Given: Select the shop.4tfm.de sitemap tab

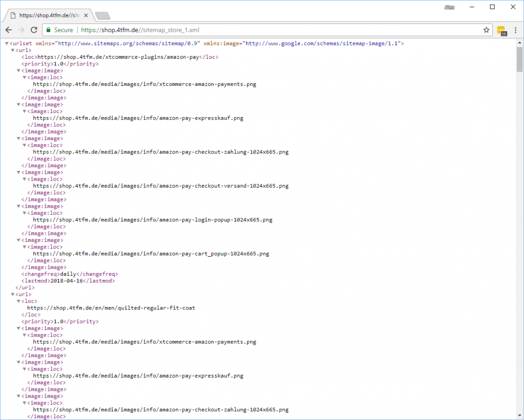Looking at the screenshot, I should 46,15.
